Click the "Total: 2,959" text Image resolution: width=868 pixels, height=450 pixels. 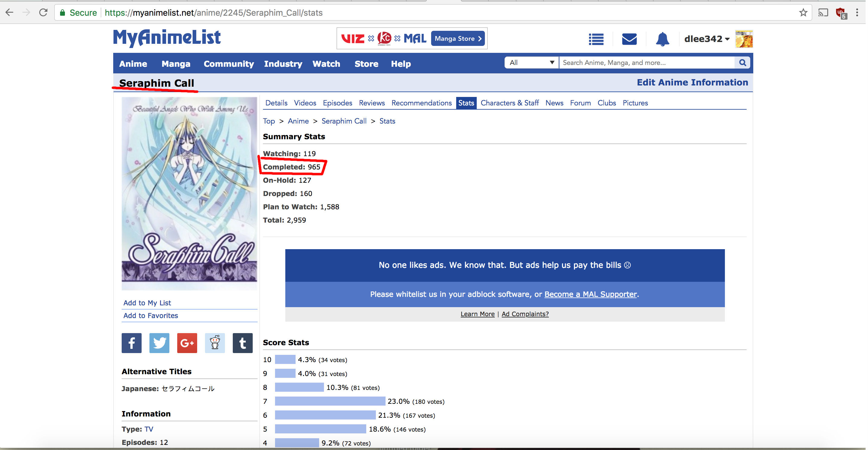[285, 221]
